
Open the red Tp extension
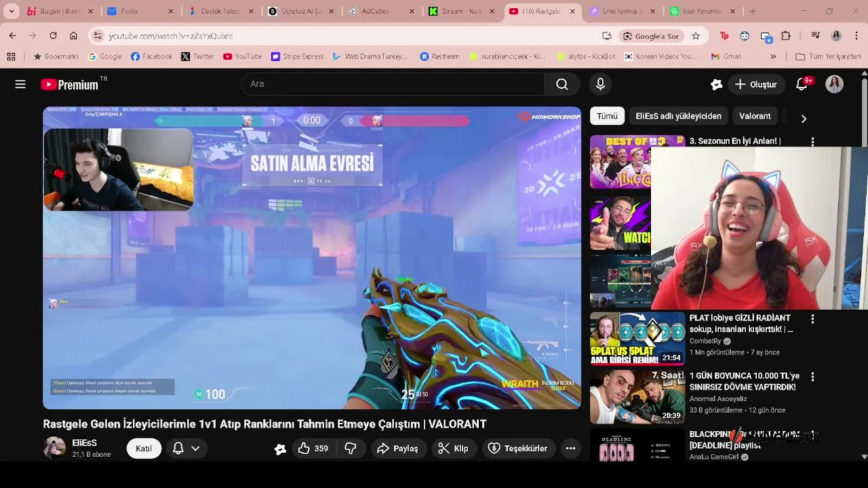(724, 36)
